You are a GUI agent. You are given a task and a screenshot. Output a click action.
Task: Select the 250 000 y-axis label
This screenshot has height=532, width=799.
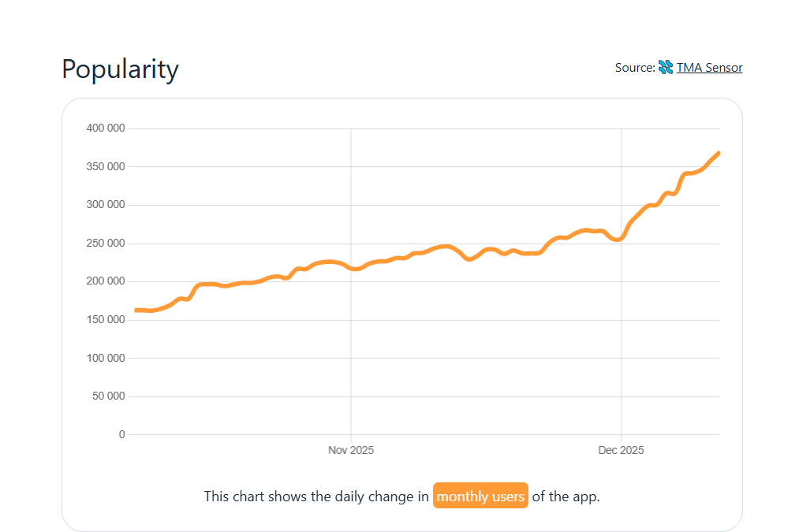click(x=105, y=244)
